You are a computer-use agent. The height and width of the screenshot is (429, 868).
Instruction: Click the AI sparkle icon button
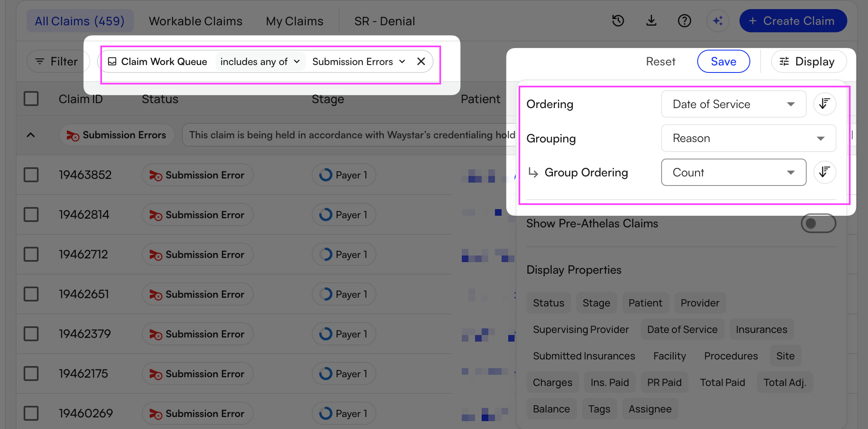coord(718,21)
